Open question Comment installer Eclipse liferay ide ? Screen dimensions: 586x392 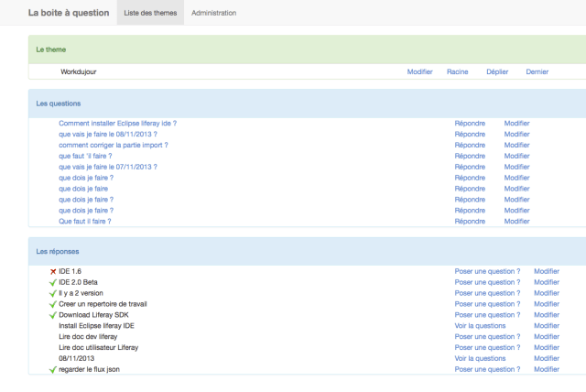tap(117, 123)
